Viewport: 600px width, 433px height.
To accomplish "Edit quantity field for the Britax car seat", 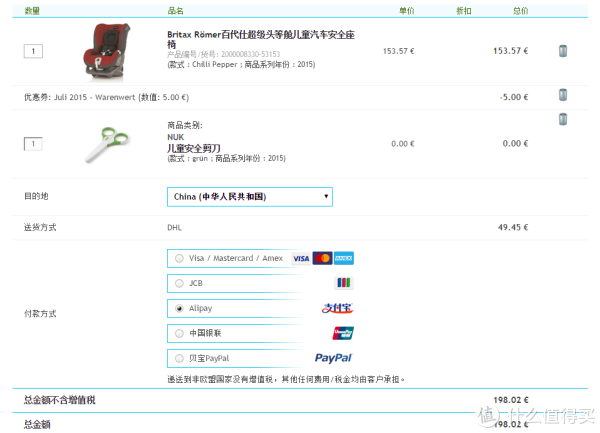I will (33, 51).
